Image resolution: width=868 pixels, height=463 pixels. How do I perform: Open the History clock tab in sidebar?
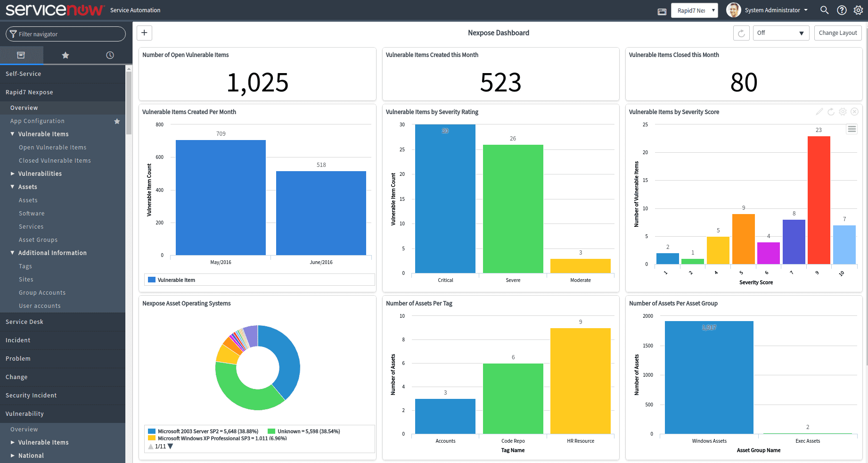pos(109,55)
